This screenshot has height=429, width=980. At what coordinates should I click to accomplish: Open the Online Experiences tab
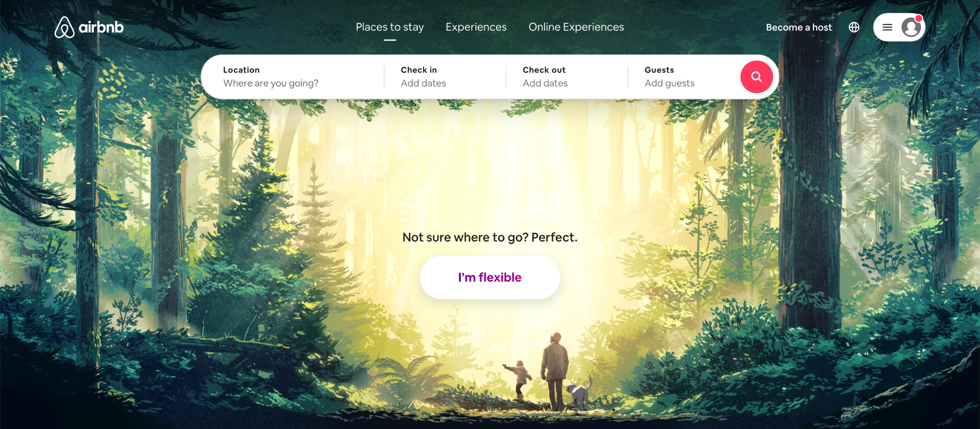[x=576, y=27]
